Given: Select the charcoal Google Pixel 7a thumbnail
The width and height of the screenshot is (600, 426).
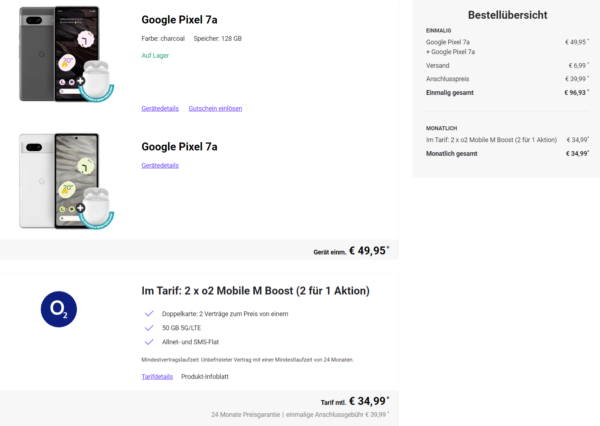Looking at the screenshot, I should pos(59,54).
